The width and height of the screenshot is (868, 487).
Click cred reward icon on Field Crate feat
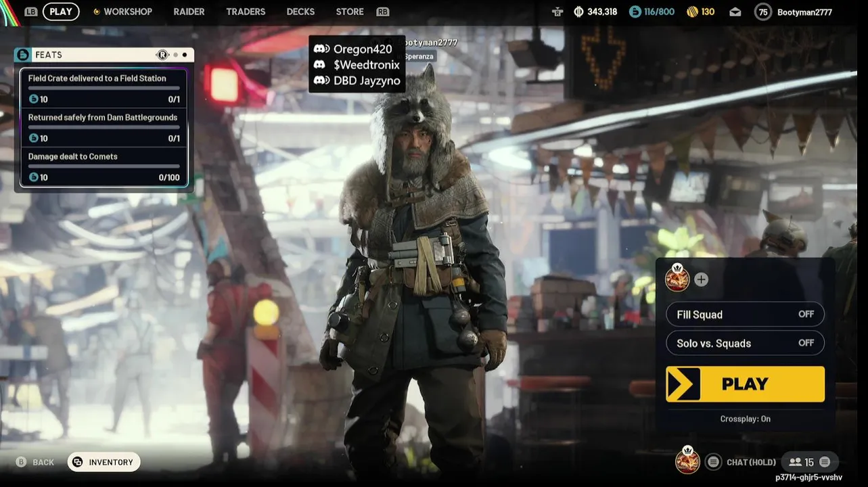(33, 99)
